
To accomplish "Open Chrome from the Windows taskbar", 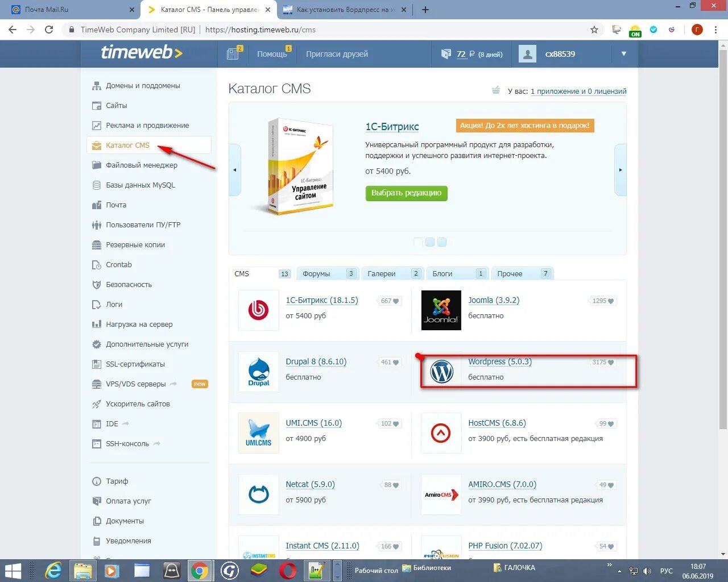I will coord(199,571).
